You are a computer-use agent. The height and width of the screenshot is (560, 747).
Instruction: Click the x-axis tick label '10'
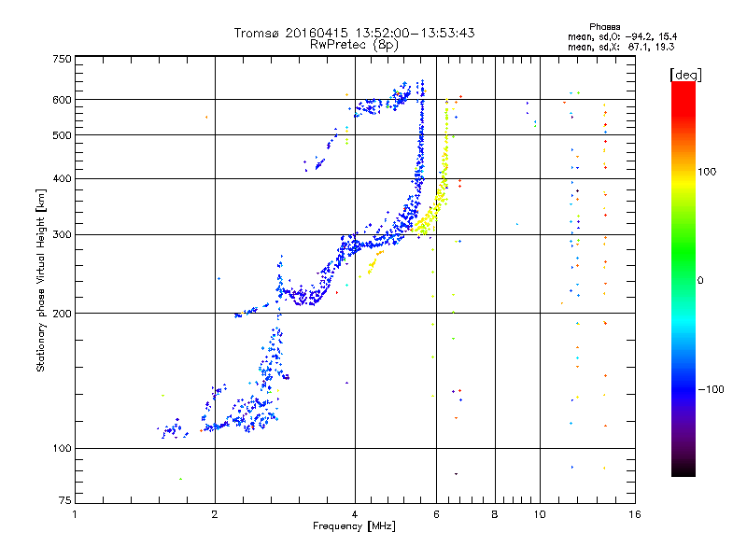click(540, 514)
